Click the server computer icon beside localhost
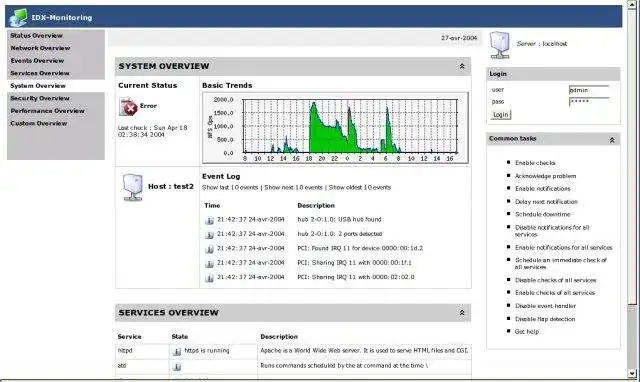 (500, 45)
